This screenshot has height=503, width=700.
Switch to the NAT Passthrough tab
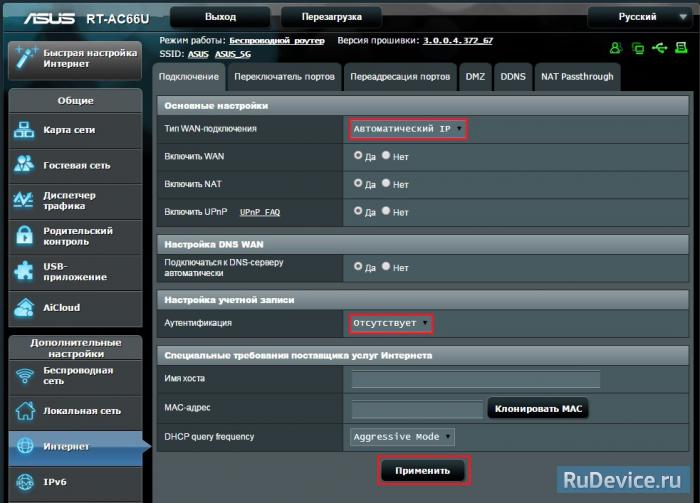pyautogui.click(x=577, y=77)
